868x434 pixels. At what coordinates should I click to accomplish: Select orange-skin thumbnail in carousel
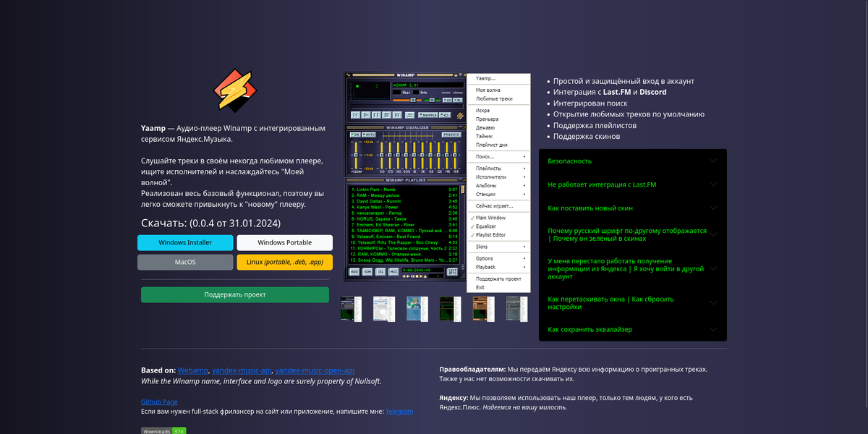click(x=484, y=309)
